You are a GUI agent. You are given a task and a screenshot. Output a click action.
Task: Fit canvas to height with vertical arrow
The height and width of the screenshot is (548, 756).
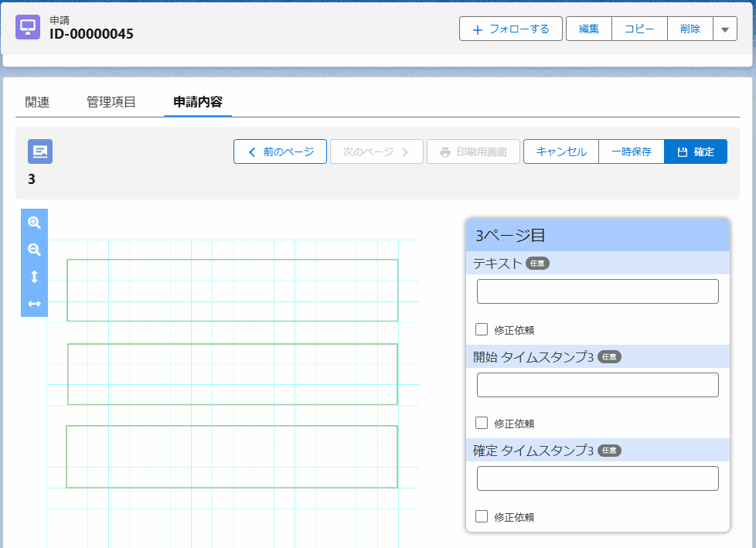pos(34,277)
